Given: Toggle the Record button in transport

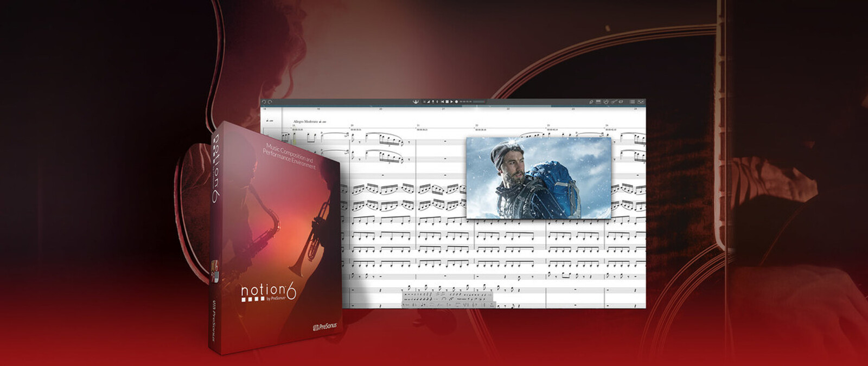Looking at the screenshot, I should pos(456,101).
